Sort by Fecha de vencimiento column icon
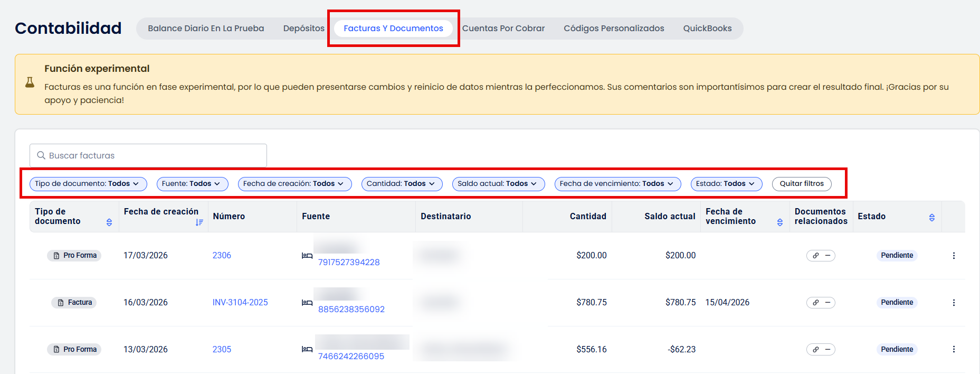The image size is (980, 374). pyautogui.click(x=780, y=222)
